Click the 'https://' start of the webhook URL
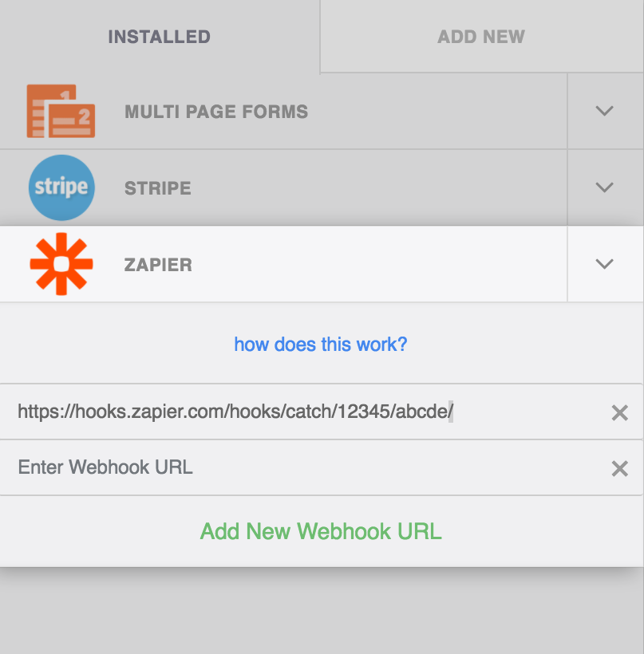Screen dimensions: 644x654 click(46, 412)
